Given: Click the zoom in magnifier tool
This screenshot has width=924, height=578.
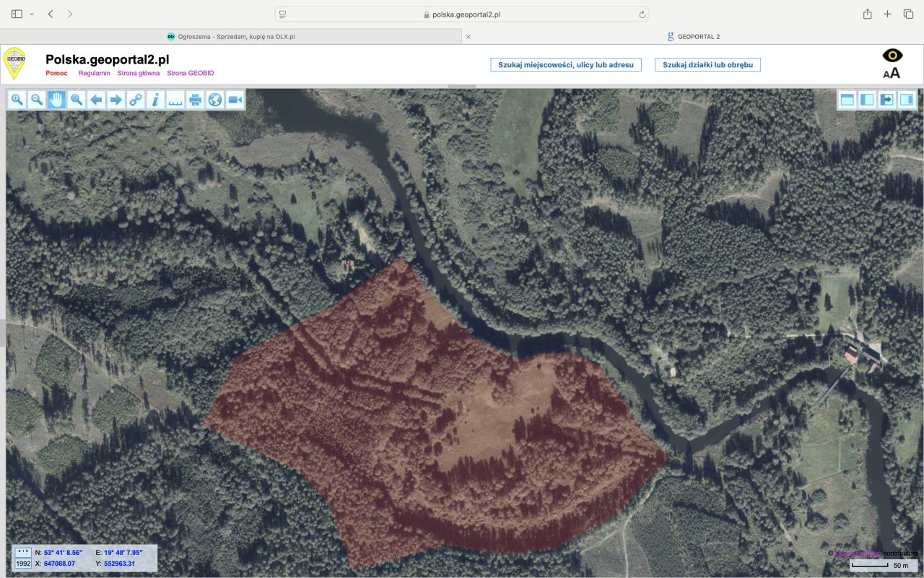Looking at the screenshot, I should point(17,100).
